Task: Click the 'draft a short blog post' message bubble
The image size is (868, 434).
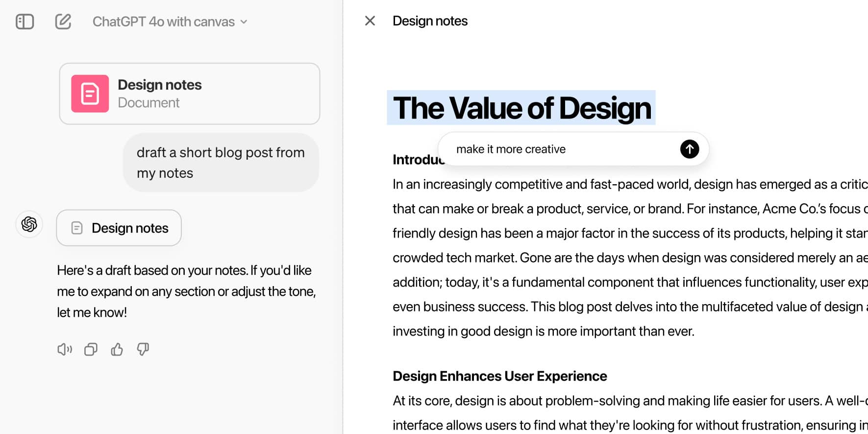Action: click(221, 163)
